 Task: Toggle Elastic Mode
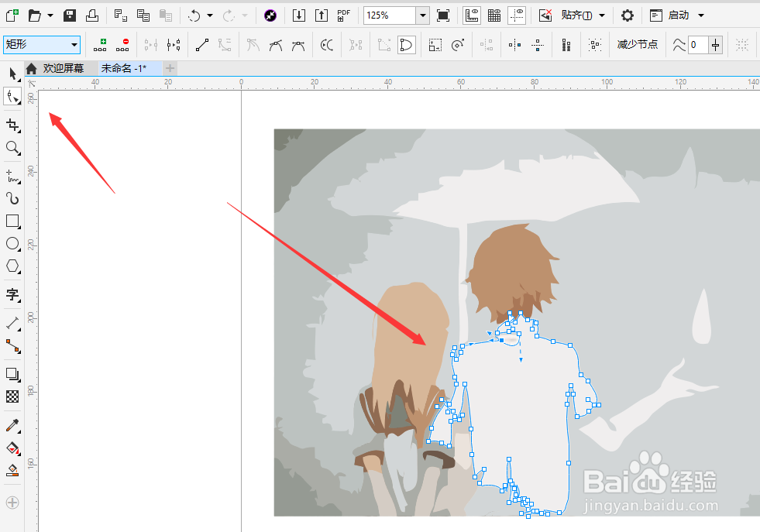tap(566, 45)
